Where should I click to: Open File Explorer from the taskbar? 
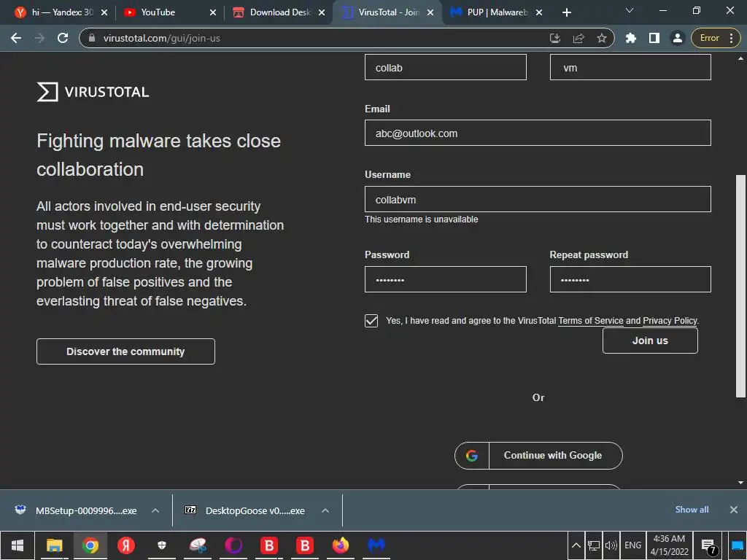pos(54,545)
